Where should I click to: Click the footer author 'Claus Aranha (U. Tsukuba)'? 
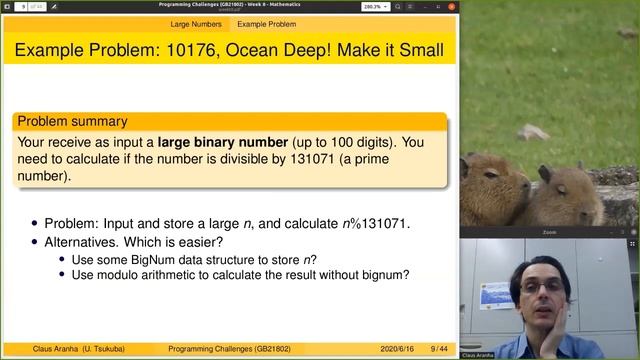pyautogui.click(x=79, y=349)
